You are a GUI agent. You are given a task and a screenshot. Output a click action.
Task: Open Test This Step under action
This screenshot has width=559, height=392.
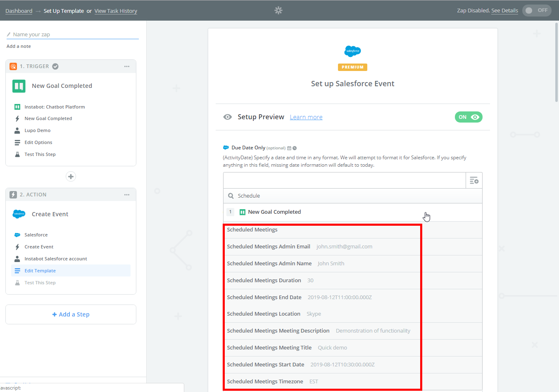tap(40, 283)
